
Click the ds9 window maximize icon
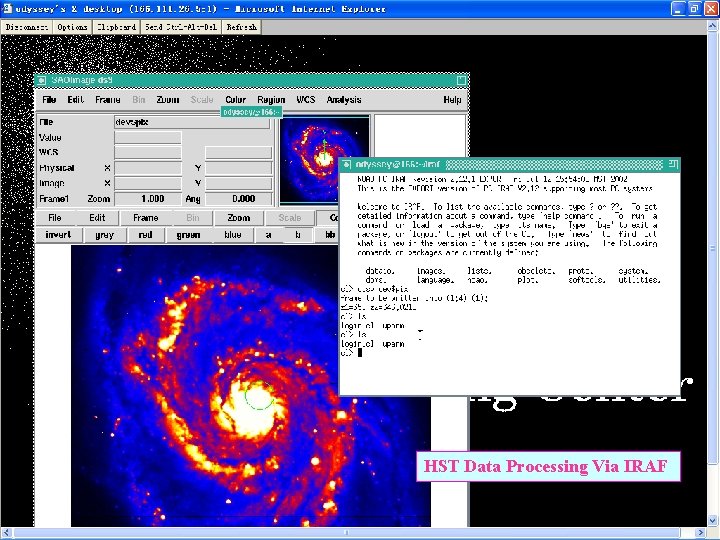point(461,80)
